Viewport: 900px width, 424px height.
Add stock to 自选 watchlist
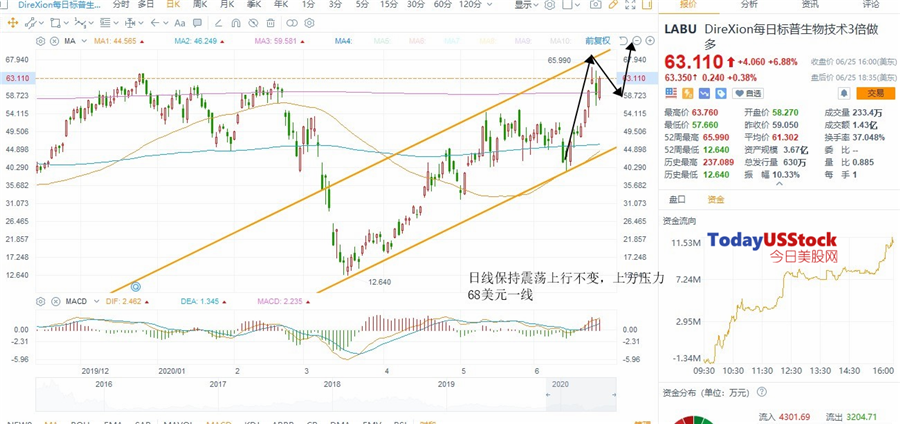tap(748, 93)
